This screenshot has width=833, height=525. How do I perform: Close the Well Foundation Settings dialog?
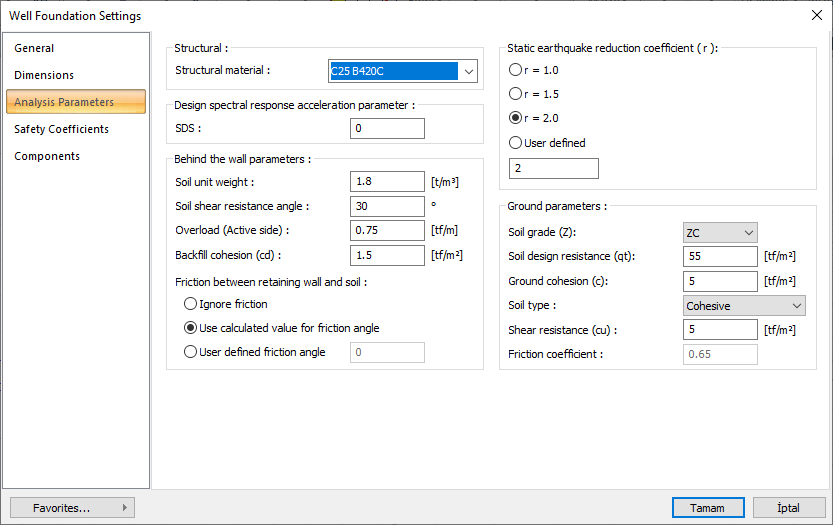coord(815,15)
